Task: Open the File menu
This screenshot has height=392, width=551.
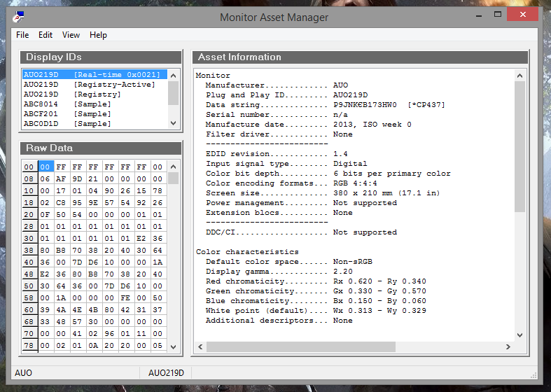Action: coord(22,35)
